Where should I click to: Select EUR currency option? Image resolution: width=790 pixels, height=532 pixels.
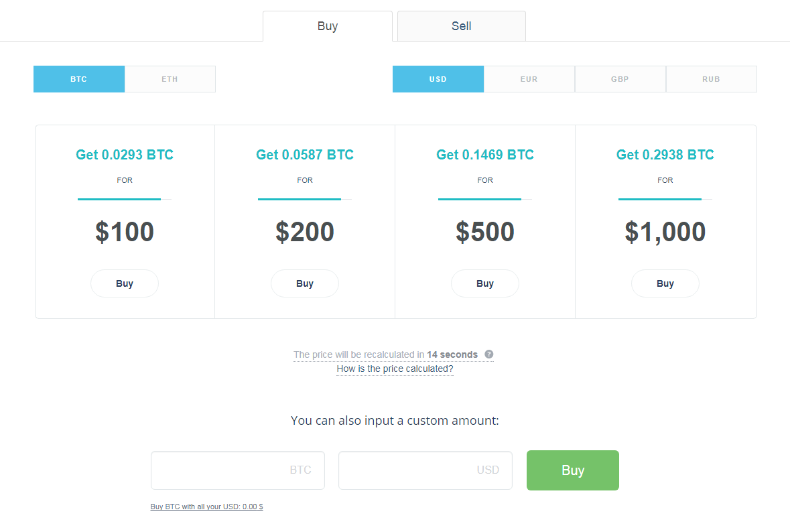[x=529, y=79]
